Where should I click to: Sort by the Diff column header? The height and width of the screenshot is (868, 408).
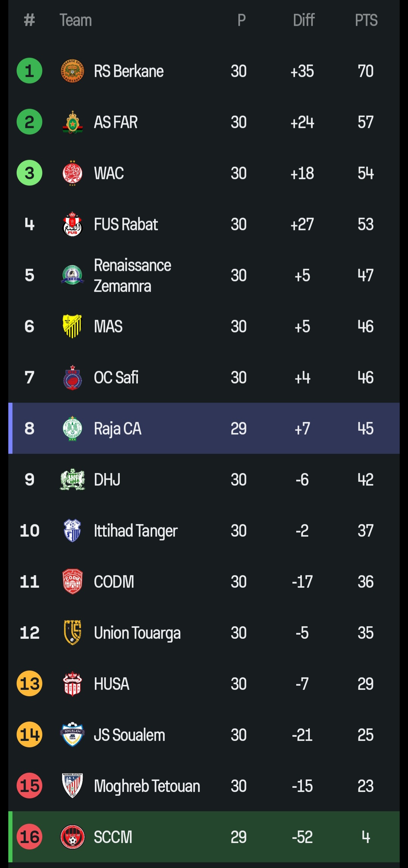click(304, 20)
